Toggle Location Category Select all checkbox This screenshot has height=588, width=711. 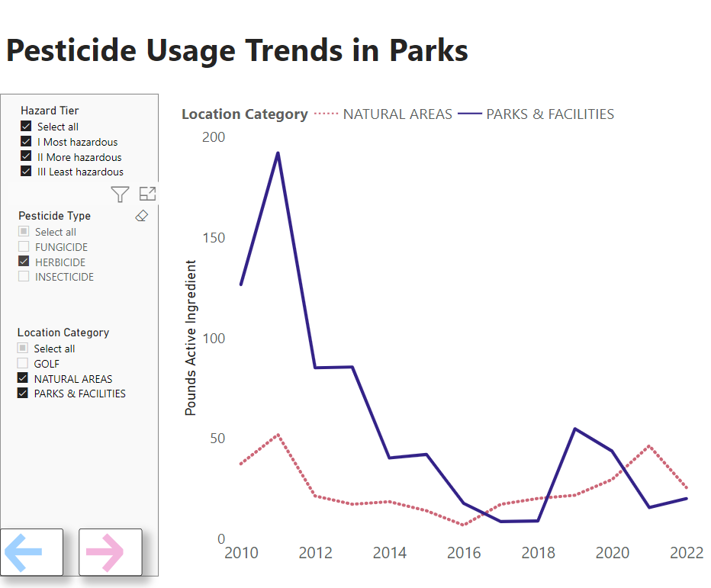23,349
